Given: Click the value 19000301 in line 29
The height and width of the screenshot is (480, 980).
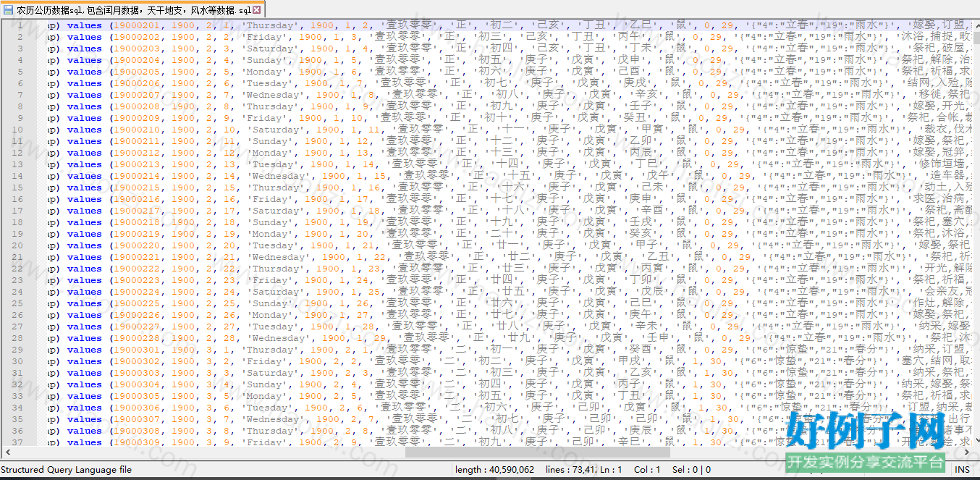Looking at the screenshot, I should pyautogui.click(x=138, y=350).
